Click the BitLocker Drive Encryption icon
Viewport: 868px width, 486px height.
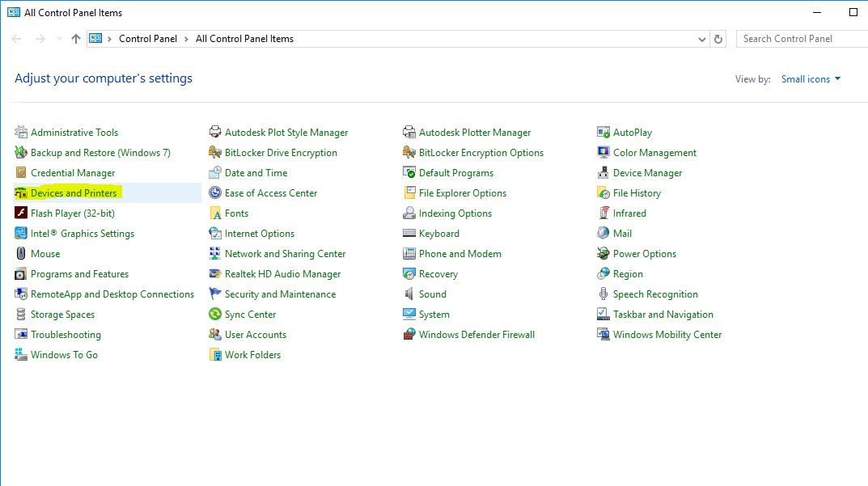[215, 152]
